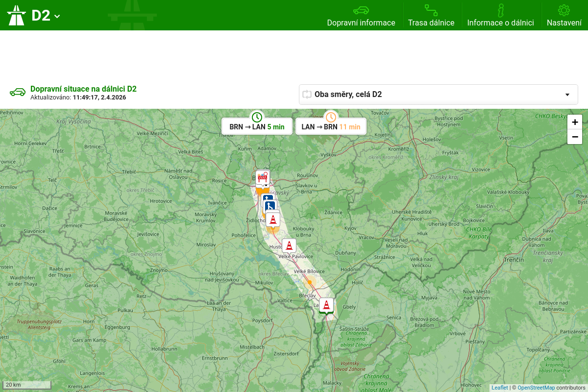The width and height of the screenshot is (588, 392).
Task: Zoom out on the map
Action: [x=575, y=137]
